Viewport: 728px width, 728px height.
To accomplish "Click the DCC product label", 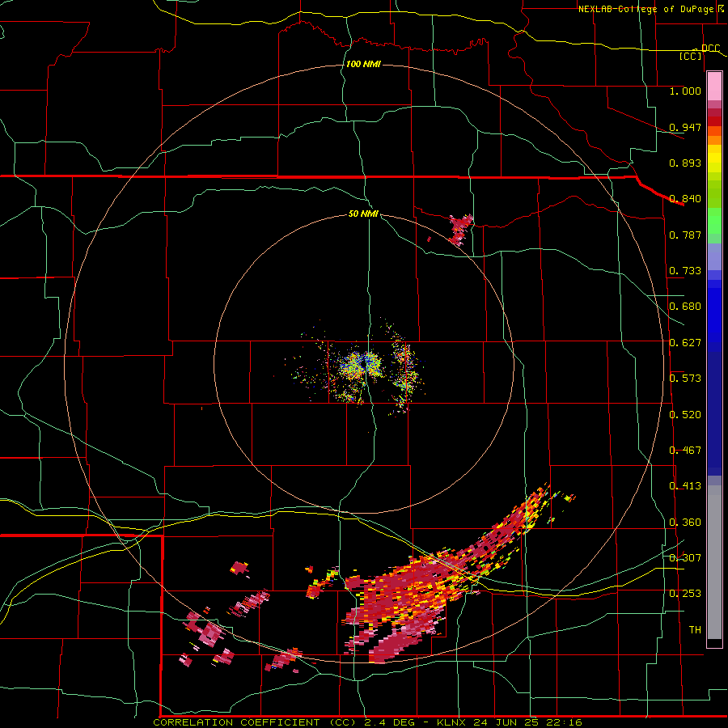I will coord(711,49).
